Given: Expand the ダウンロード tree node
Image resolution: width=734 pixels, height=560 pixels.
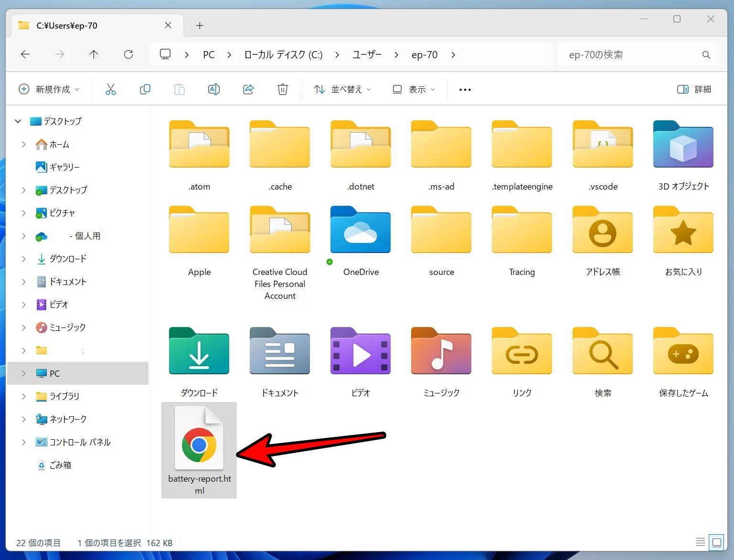Looking at the screenshot, I should pos(23,259).
